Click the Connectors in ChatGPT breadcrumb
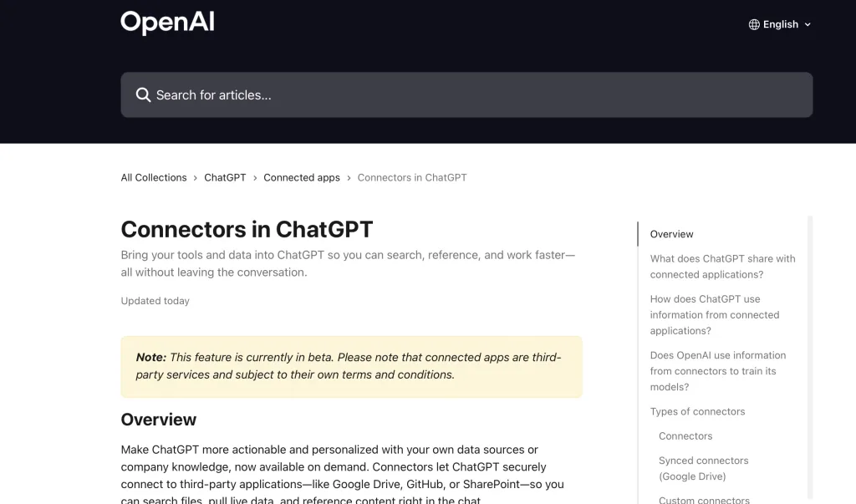Viewport: 856px width, 504px height. (x=411, y=177)
